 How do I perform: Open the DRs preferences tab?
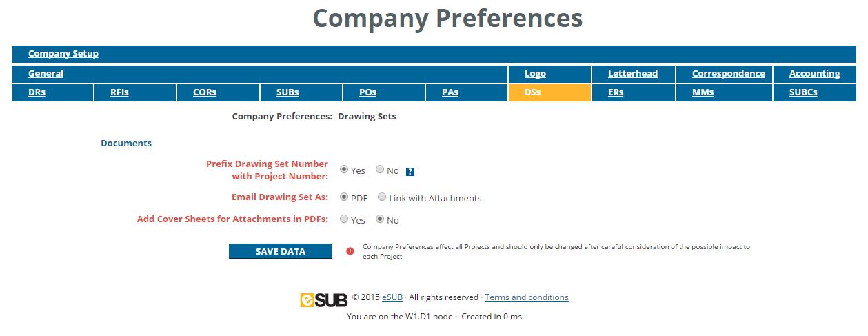[37, 92]
